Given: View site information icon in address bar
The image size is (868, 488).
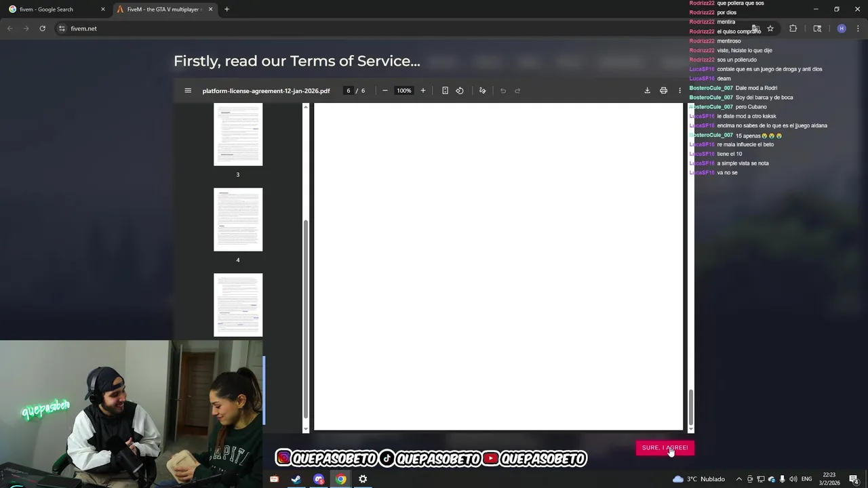Looking at the screenshot, I should 62,28.
